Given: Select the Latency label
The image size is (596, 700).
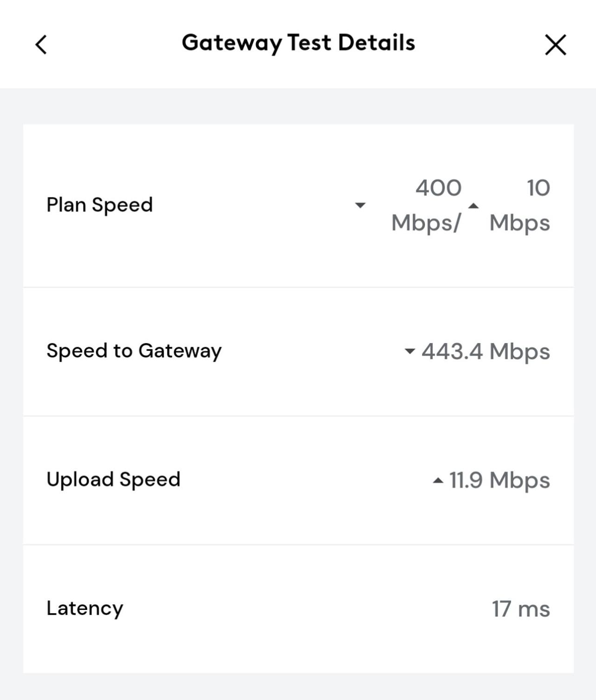Looking at the screenshot, I should click(x=85, y=609).
